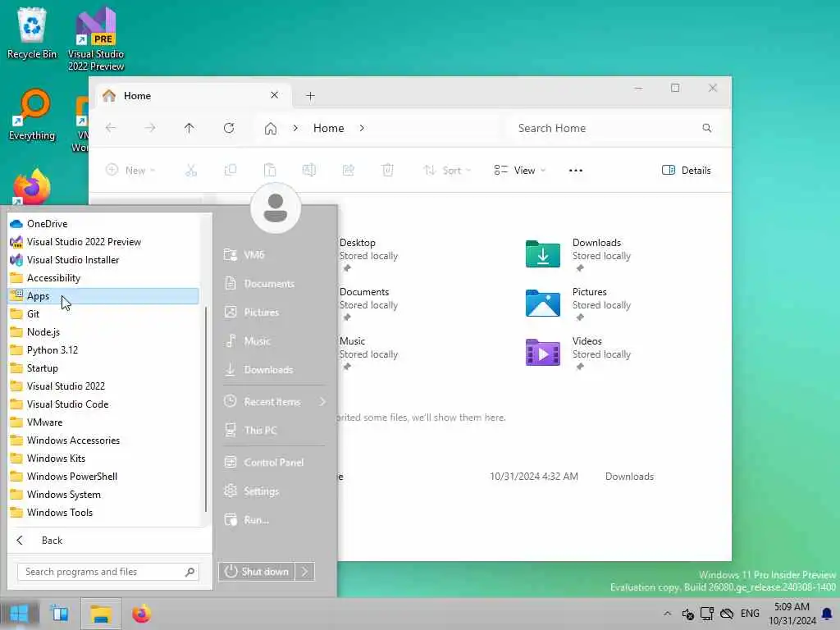Open the Sort dropdown
The height and width of the screenshot is (630, 840).
(x=447, y=171)
